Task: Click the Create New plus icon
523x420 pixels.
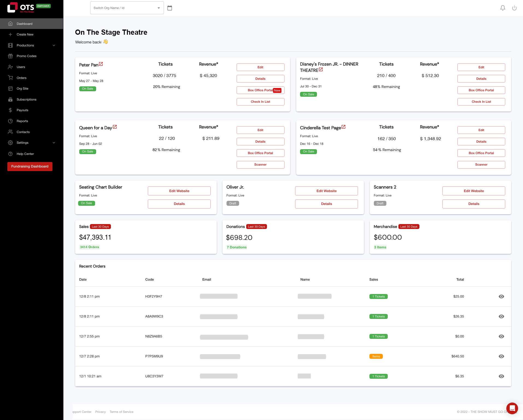Action: pyautogui.click(x=10, y=34)
